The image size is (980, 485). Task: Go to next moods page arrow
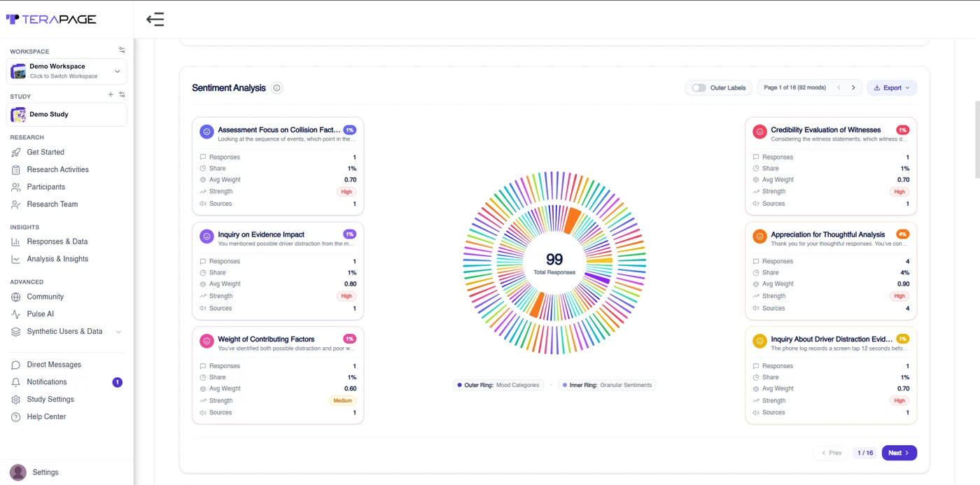tap(853, 88)
